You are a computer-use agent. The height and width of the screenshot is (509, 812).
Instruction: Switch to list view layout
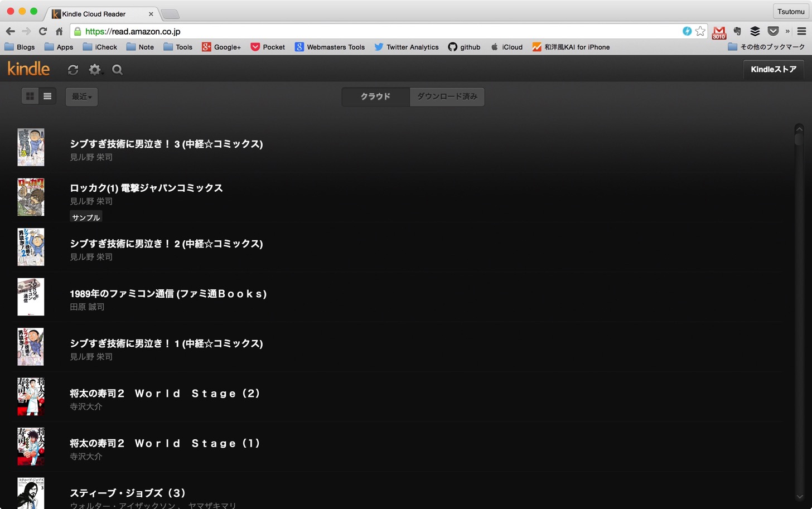click(47, 96)
